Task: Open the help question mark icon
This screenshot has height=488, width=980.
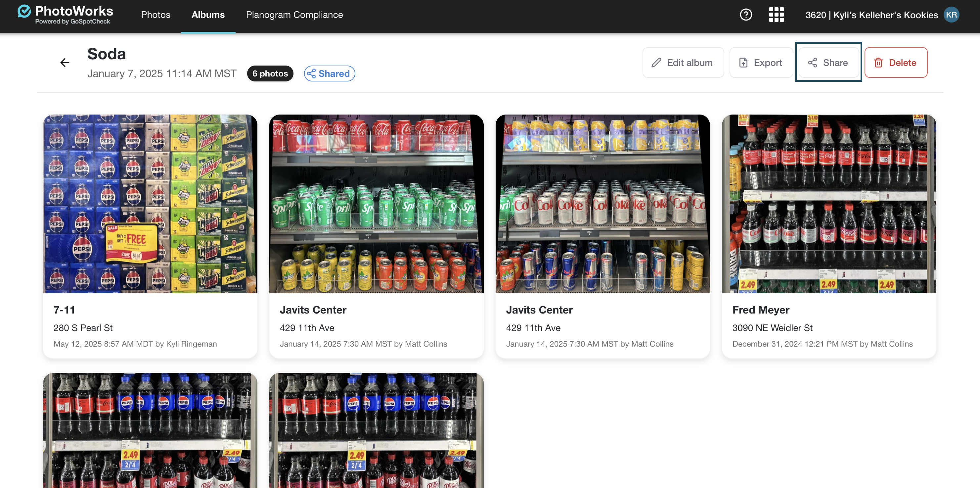Action: (746, 15)
